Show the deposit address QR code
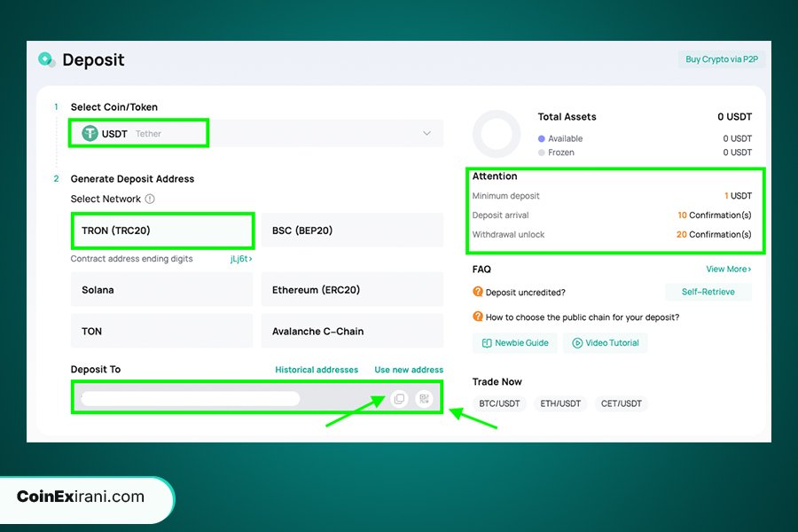Image resolution: width=798 pixels, height=532 pixels. point(424,399)
